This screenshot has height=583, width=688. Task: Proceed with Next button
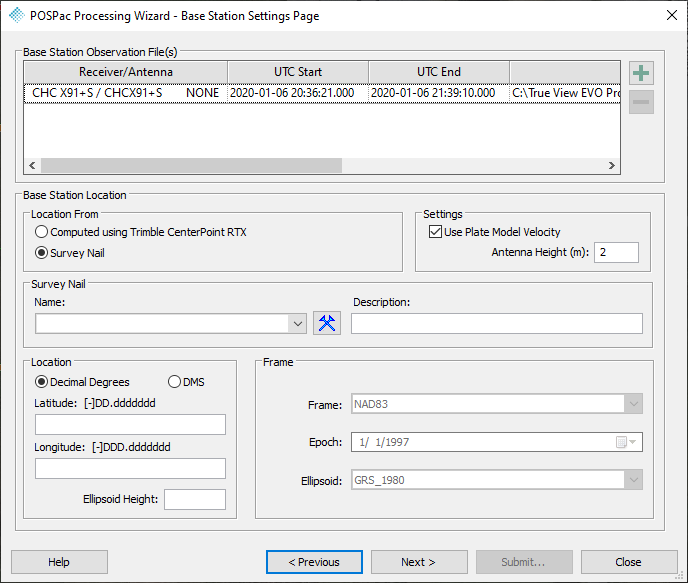click(419, 562)
